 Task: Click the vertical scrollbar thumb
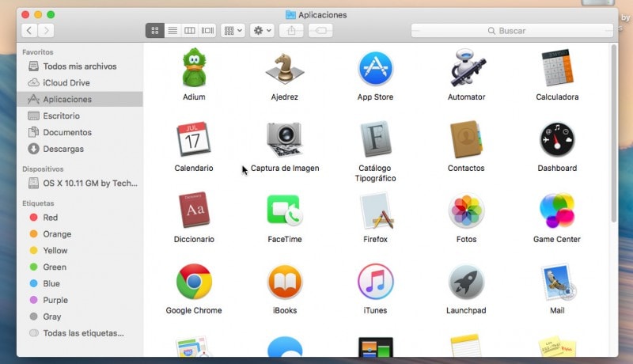click(x=614, y=133)
